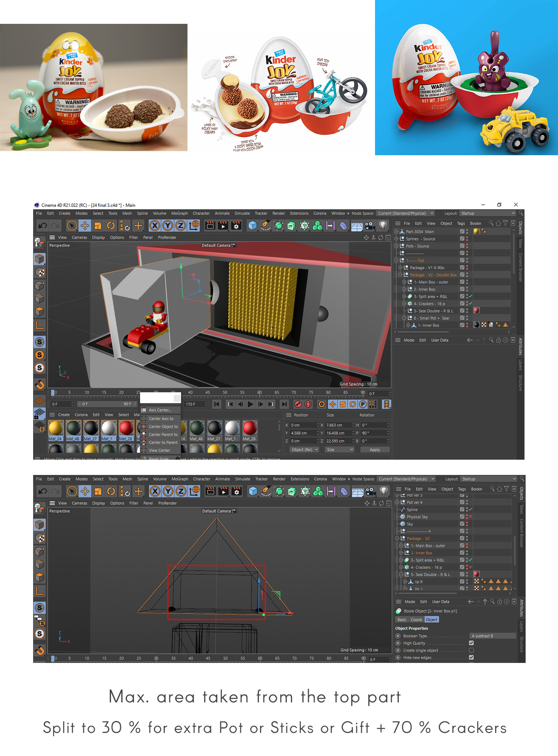Select the Scale tool in upper Cinema 4D toolbar
This screenshot has width=558, height=756.
pos(98,226)
